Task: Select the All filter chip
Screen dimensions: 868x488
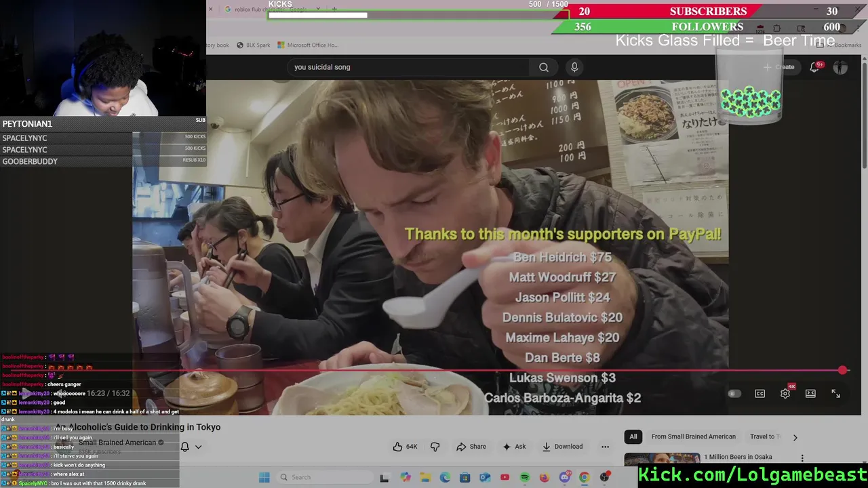Action: pos(633,437)
